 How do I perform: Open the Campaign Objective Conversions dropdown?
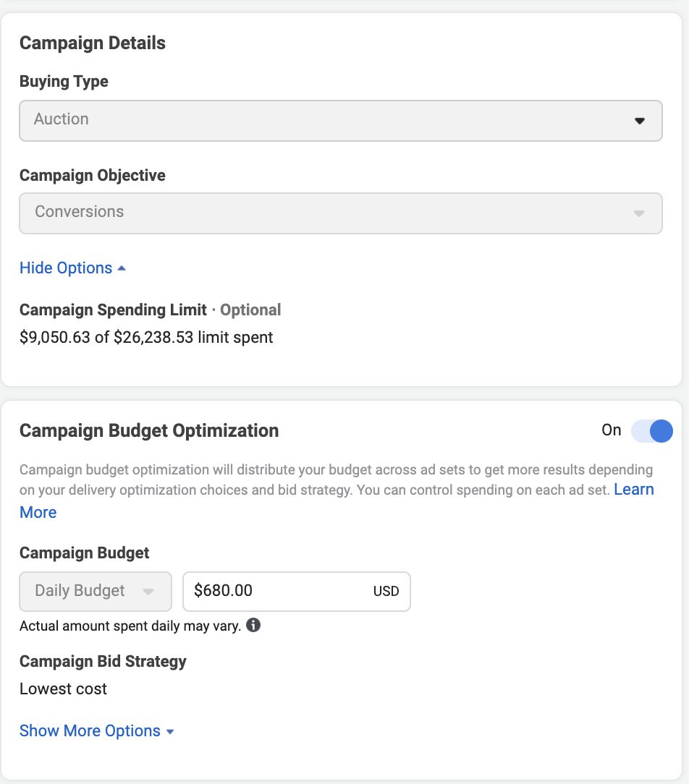[340, 213]
